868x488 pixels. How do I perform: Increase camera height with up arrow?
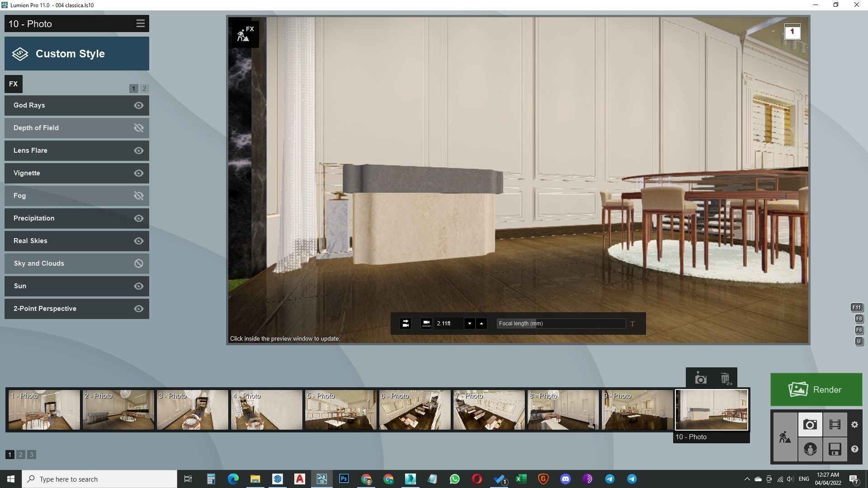point(481,324)
